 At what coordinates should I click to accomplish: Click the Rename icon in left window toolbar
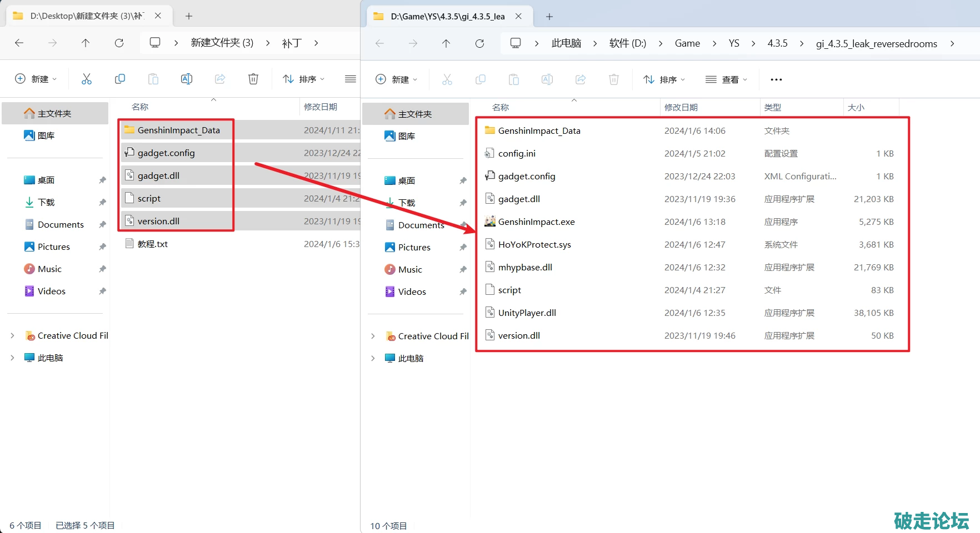click(x=187, y=79)
